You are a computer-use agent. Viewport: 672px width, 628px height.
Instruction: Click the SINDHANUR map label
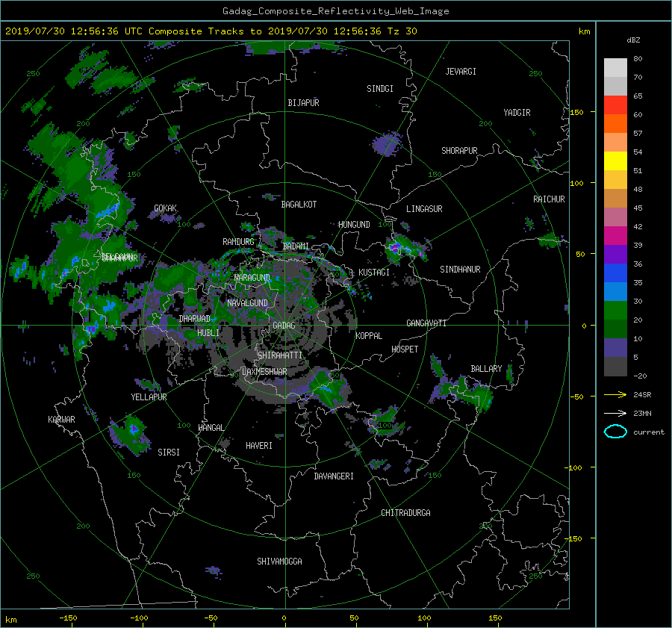[460, 270]
